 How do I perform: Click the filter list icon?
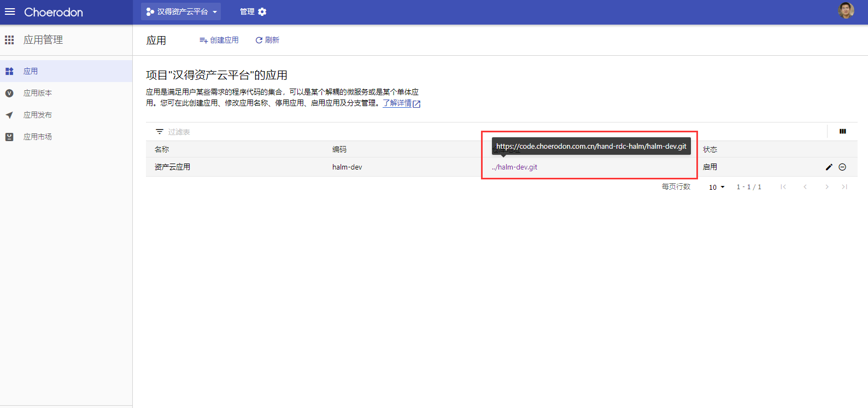click(160, 132)
